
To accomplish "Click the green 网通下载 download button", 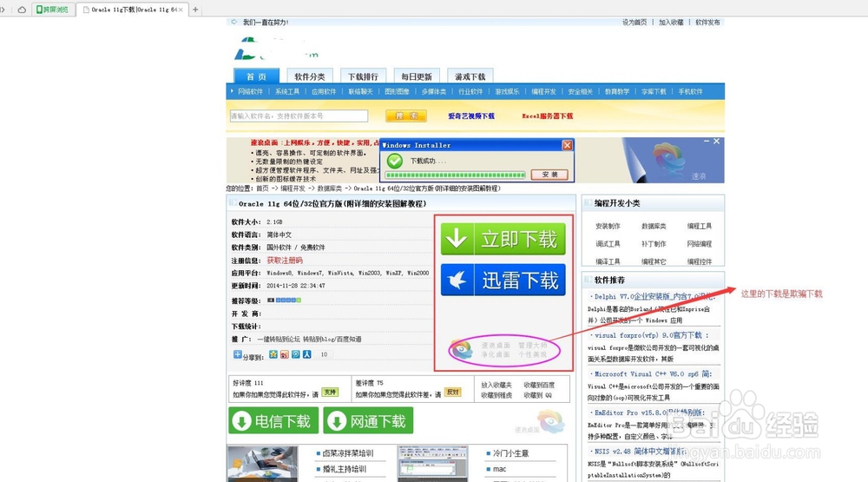I will click(x=368, y=421).
